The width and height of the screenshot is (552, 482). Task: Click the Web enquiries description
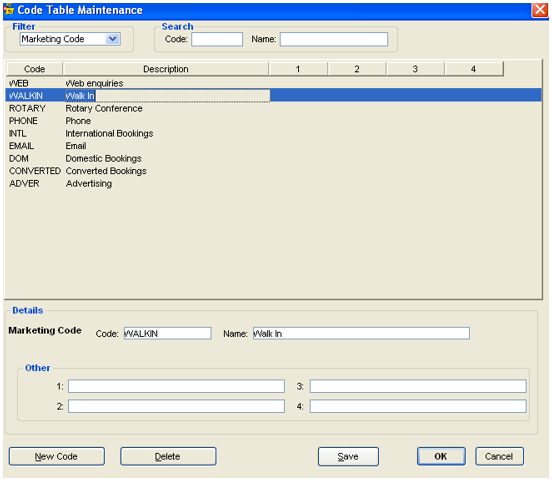94,83
